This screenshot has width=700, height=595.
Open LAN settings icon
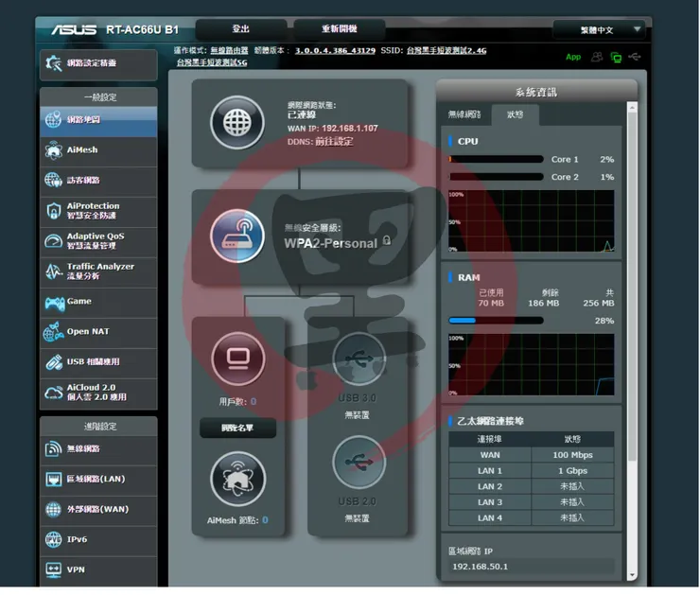click(54, 480)
